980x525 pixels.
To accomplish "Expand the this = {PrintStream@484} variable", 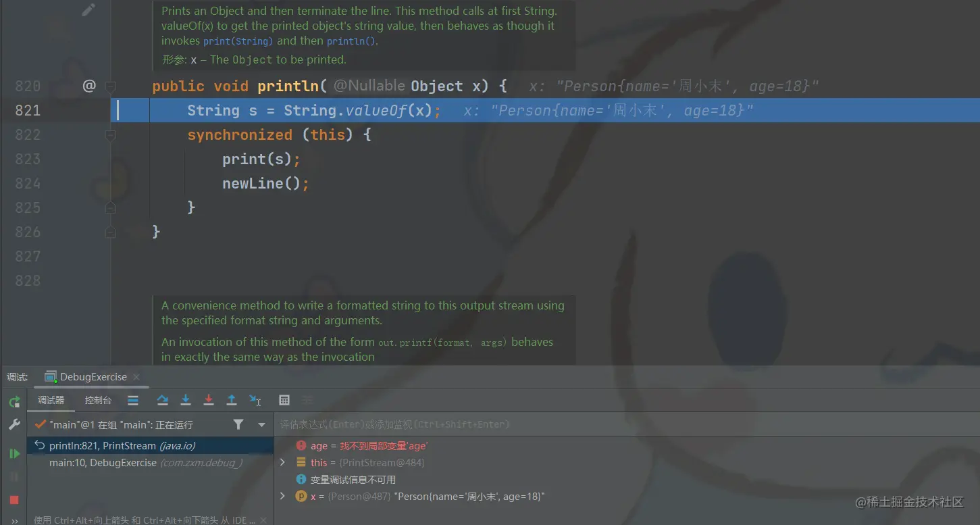I will (x=282, y=463).
